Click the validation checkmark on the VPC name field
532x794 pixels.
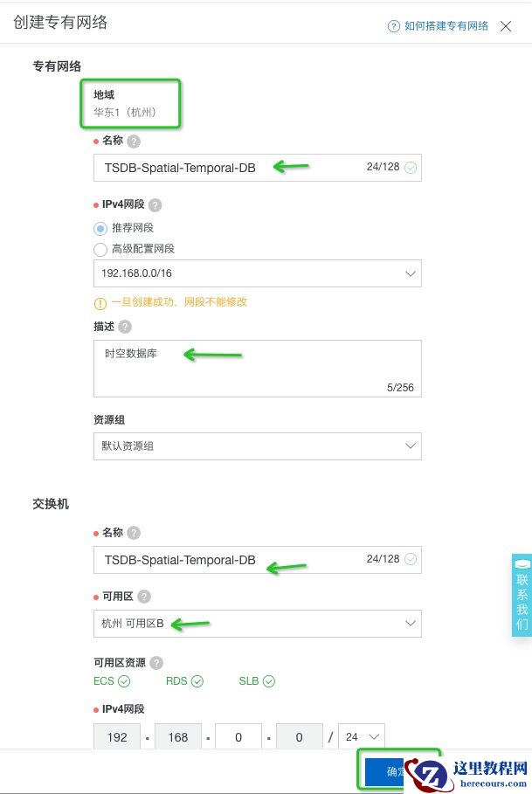[x=408, y=167]
